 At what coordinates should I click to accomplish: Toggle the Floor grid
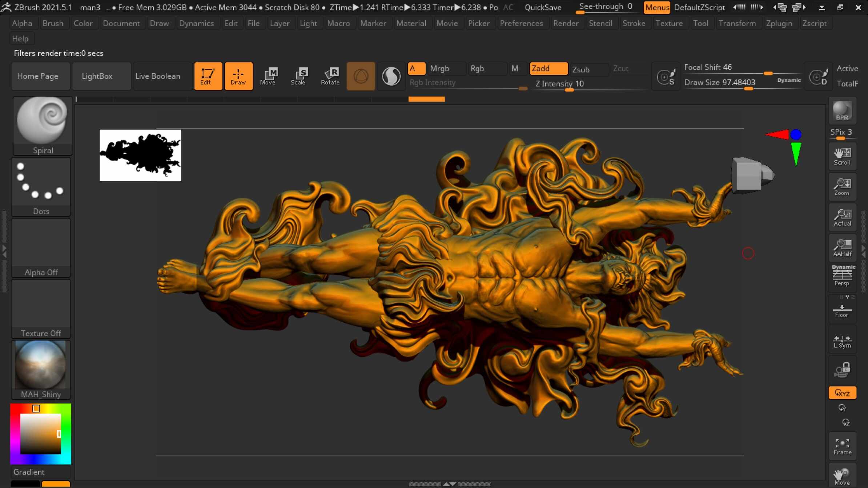(842, 309)
